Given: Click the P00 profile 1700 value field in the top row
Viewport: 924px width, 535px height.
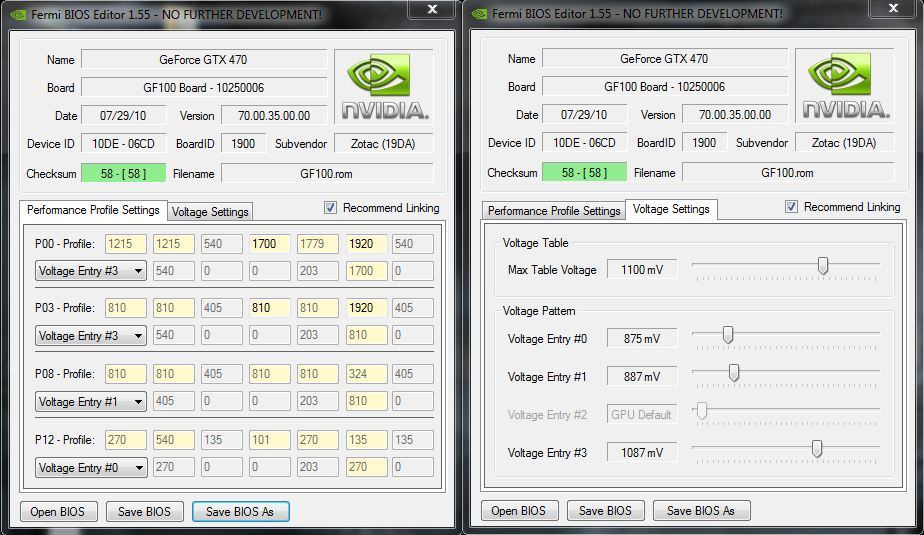Looking at the screenshot, I should (x=269, y=243).
